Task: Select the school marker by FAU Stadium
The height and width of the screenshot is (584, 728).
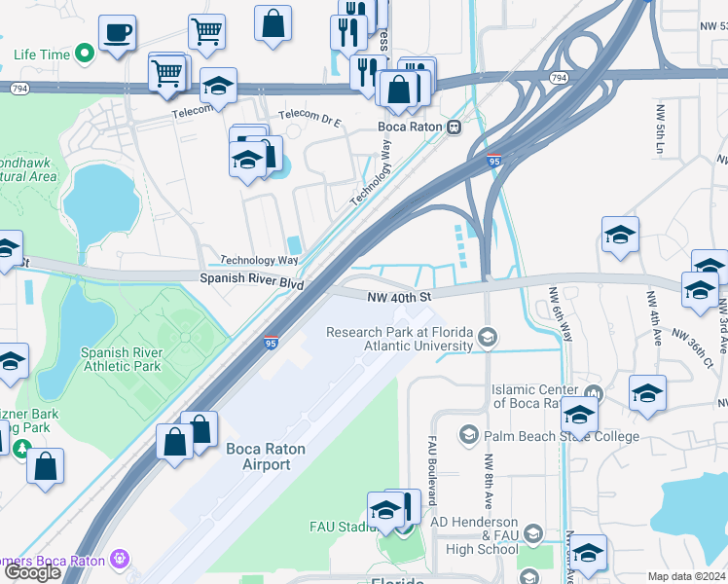Action: pos(385,512)
